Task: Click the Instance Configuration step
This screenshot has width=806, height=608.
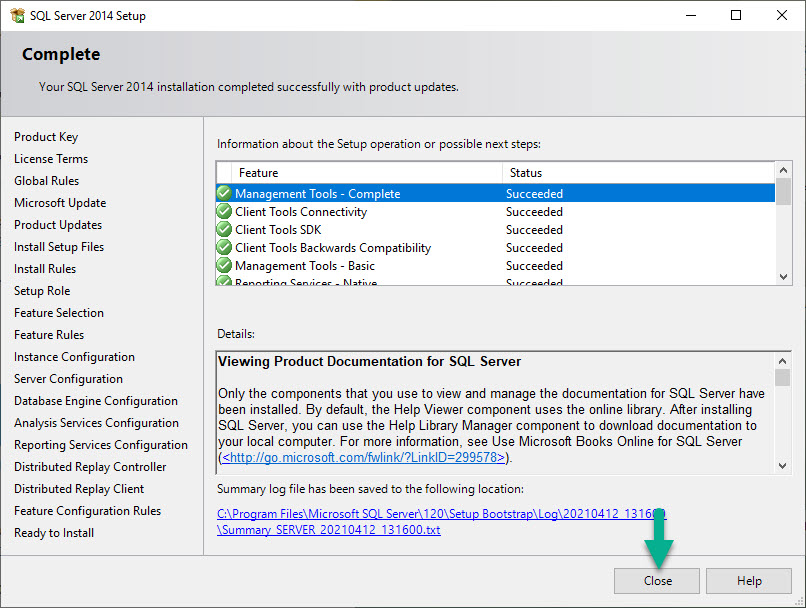Action: (x=75, y=357)
